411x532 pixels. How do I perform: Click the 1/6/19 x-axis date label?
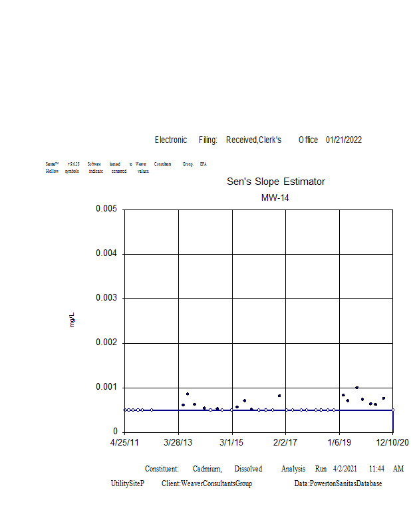pyautogui.click(x=339, y=442)
